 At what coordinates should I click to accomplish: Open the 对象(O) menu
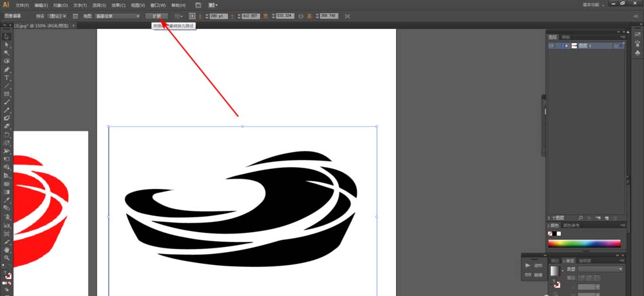pyautogui.click(x=61, y=5)
